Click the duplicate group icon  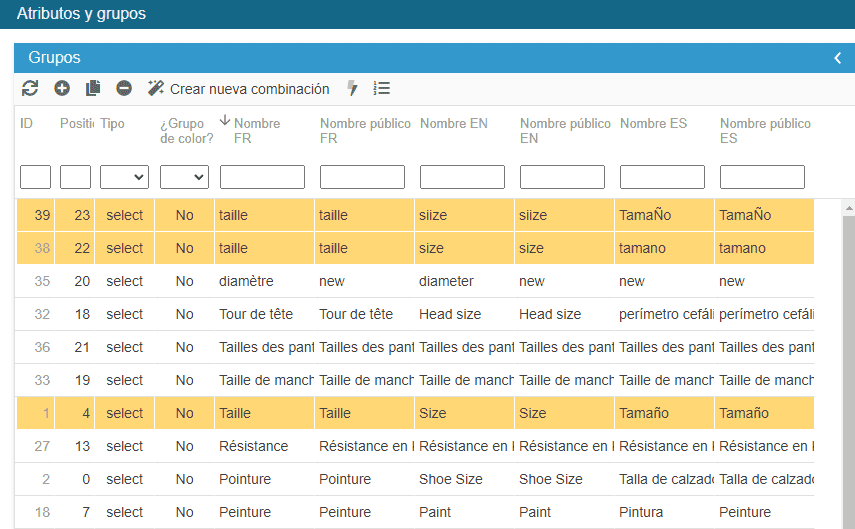93,89
